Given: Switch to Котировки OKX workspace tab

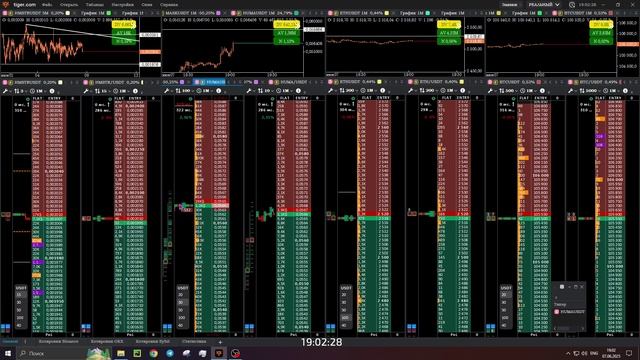Looking at the screenshot, I should click(107, 342).
